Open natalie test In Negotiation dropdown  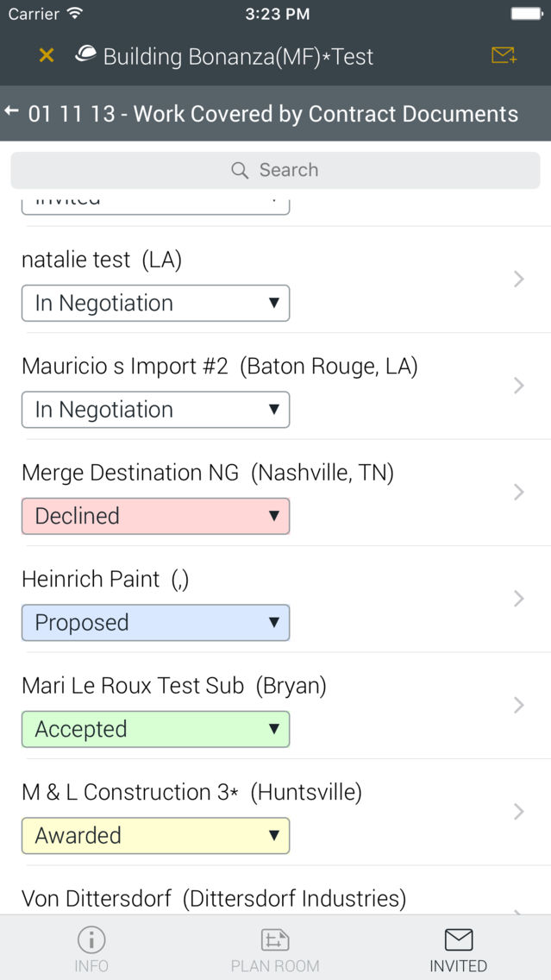[155, 303]
